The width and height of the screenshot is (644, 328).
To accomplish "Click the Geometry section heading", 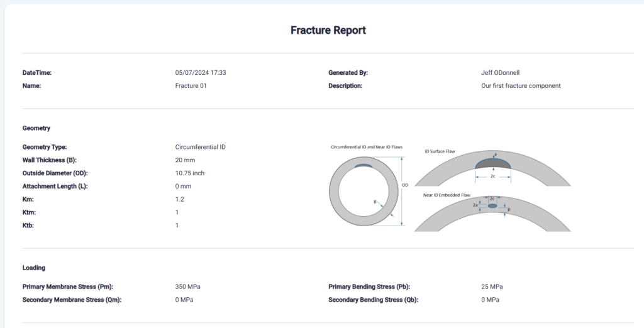I will tap(36, 128).
